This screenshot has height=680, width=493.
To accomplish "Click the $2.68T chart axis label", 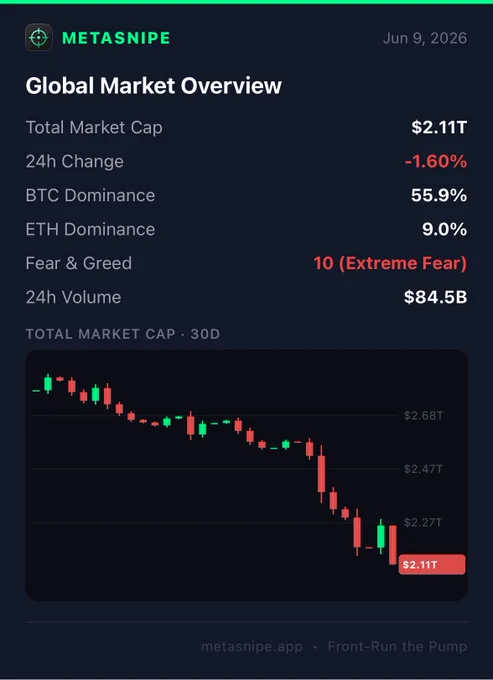I will [423, 415].
